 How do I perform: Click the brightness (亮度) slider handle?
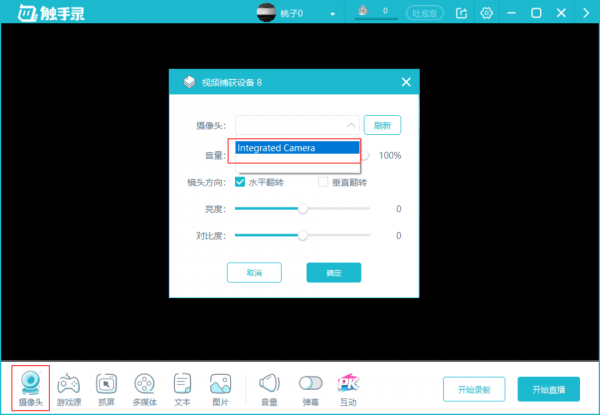pyautogui.click(x=302, y=209)
